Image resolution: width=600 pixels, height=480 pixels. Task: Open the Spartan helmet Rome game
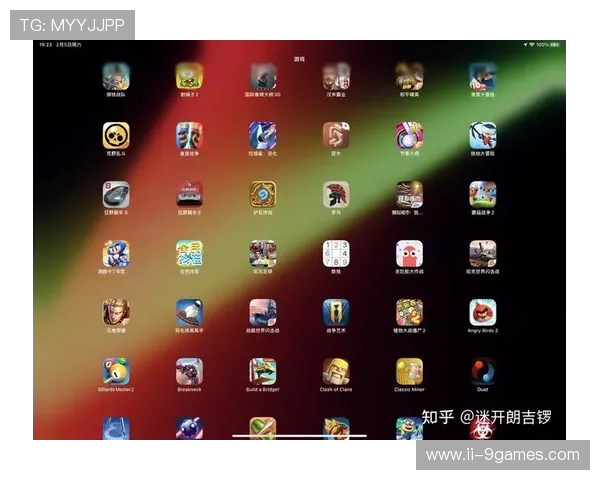click(336, 194)
